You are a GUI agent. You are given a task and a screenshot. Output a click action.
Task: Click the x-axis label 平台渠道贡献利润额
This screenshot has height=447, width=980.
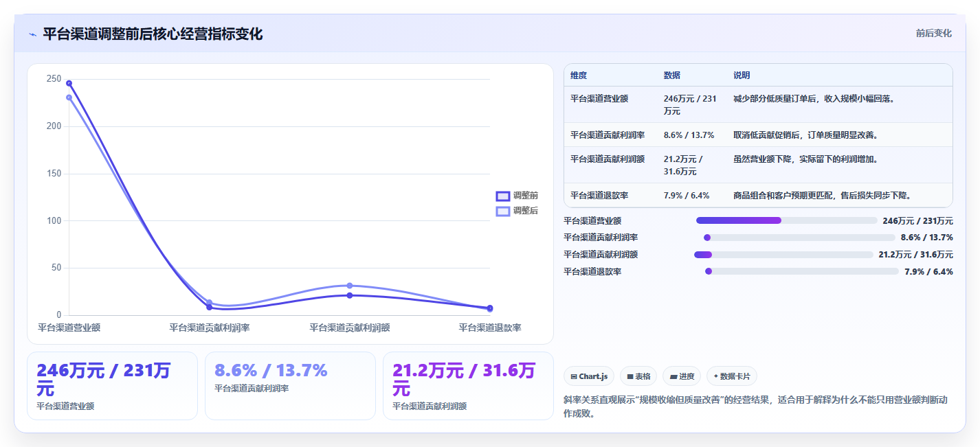(350, 328)
